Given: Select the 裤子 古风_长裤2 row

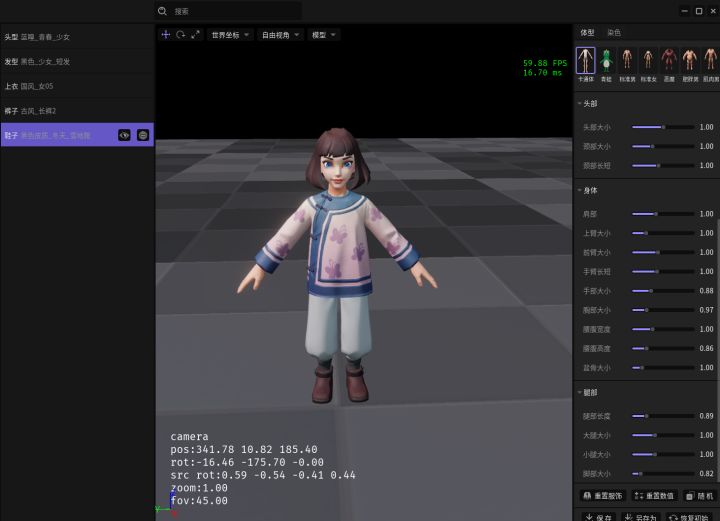Looking at the screenshot, I should pos(77,111).
